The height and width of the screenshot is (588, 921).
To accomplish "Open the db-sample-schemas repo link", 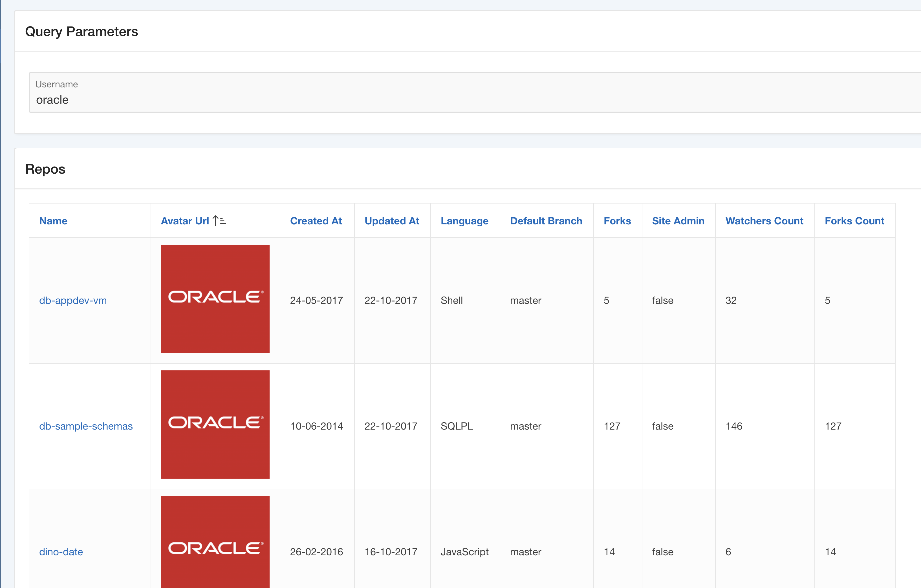I will 86,426.
